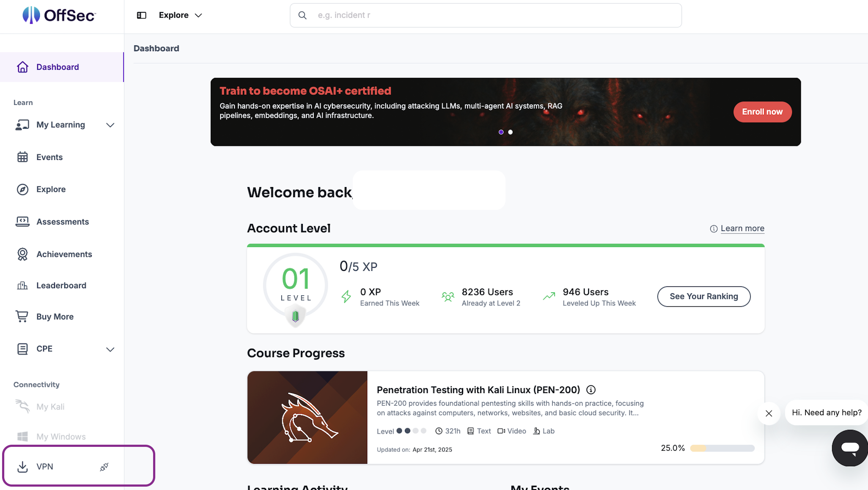Click the VPN download icon
The image size is (868, 490).
(22, 467)
